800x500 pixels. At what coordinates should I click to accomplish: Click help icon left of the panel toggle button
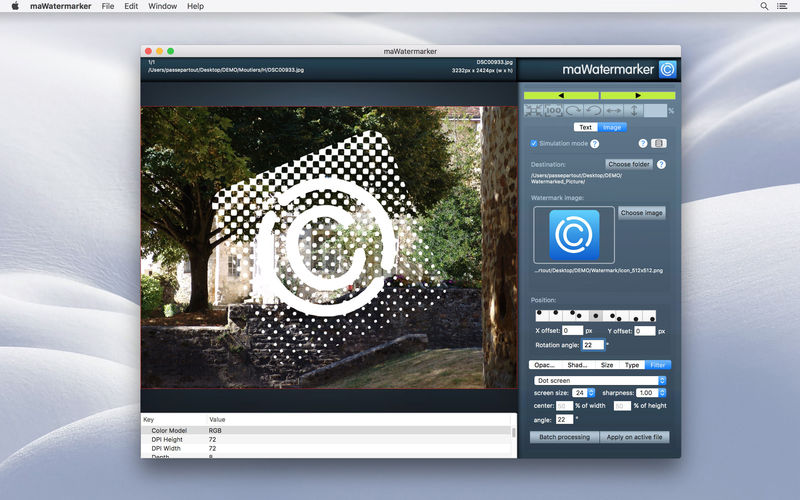pyautogui.click(x=643, y=143)
